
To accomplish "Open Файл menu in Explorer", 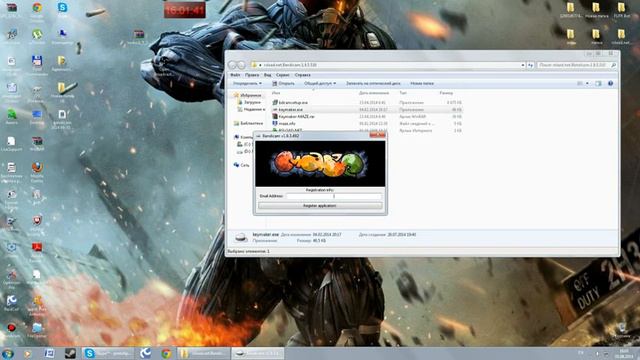I will tap(235, 75).
